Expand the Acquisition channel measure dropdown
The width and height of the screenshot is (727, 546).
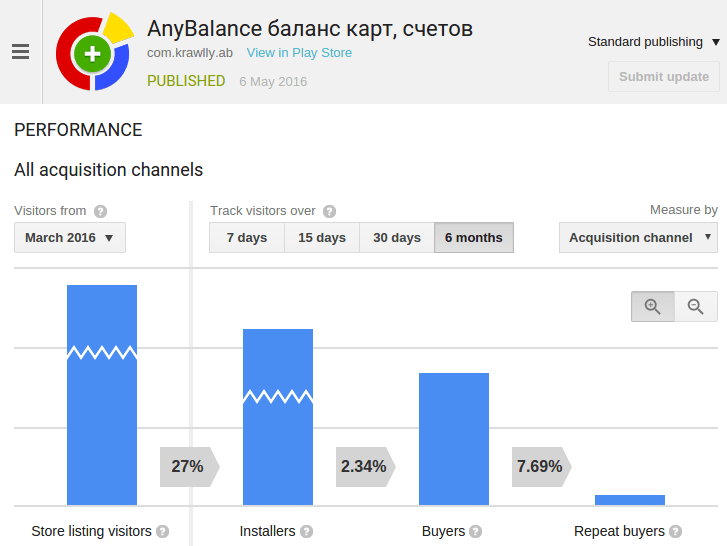coord(638,238)
